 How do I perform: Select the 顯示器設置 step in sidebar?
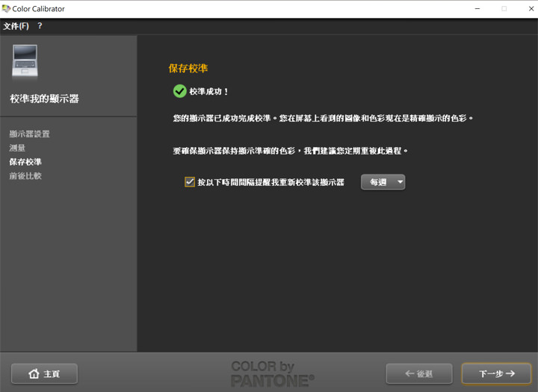point(30,134)
